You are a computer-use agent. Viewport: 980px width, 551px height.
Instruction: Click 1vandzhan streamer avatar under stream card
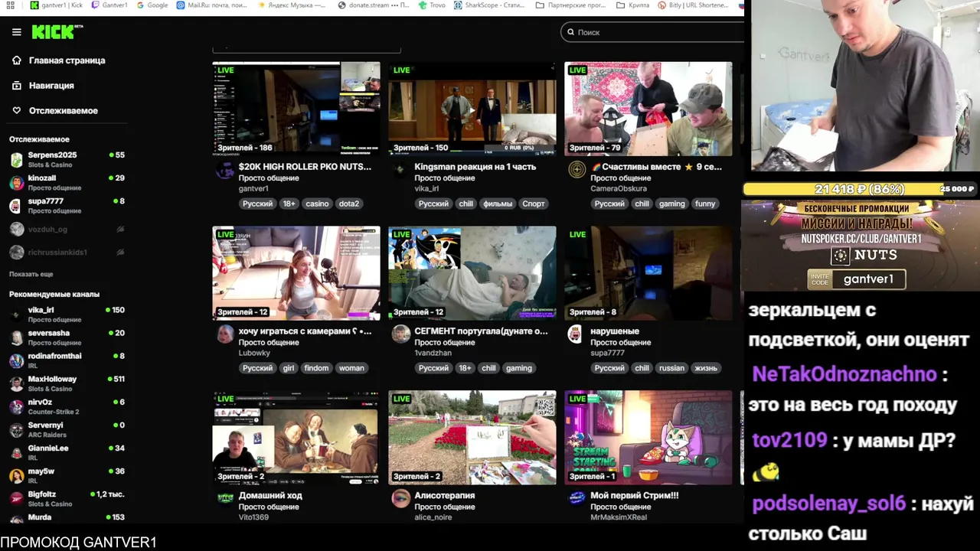(x=401, y=334)
